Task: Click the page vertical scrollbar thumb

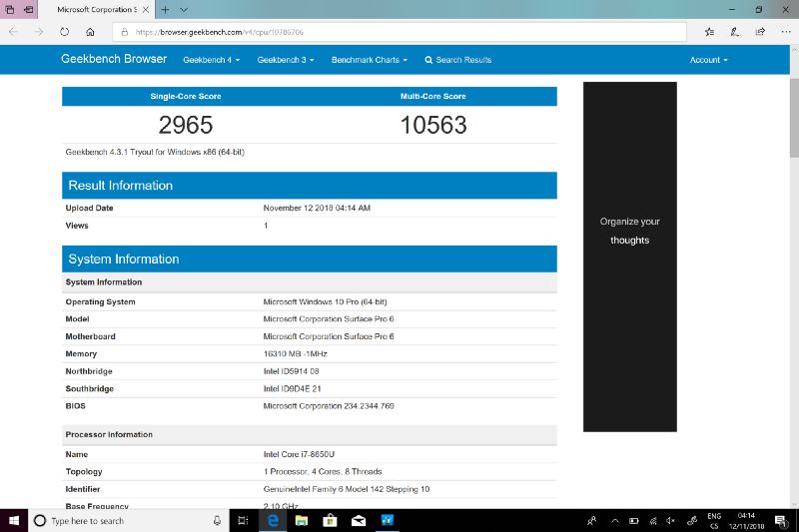Action: pos(794,118)
